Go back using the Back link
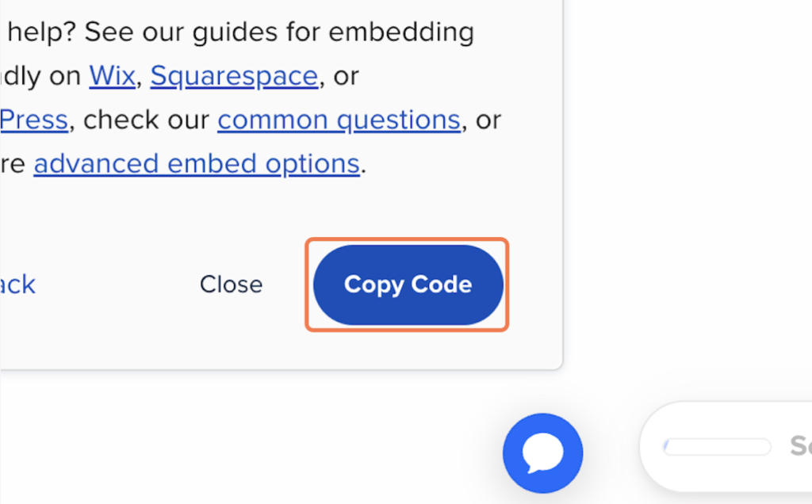Viewport: 812px width, 504px height. point(17,284)
